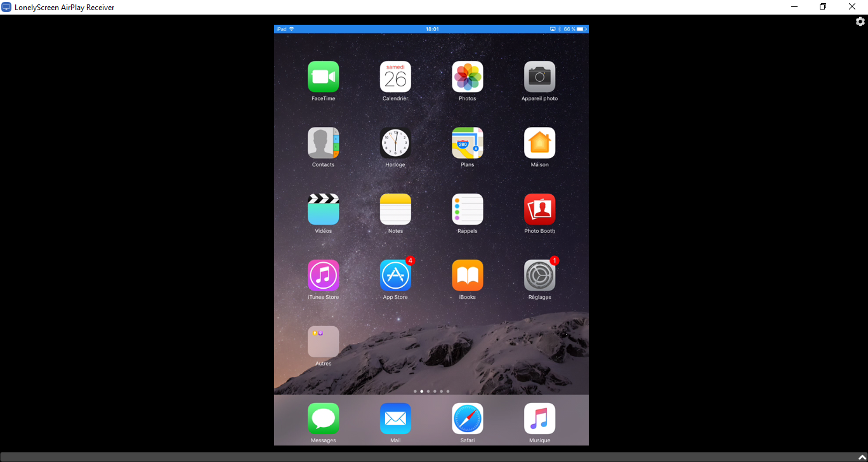The width and height of the screenshot is (868, 462).
Task: Open the Rappels reminders app
Action: (x=468, y=209)
